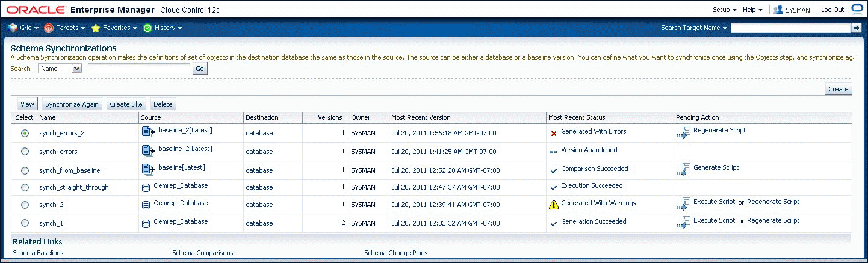
Task: Click the baseline icon in synch_errors row
Action: [x=148, y=150]
